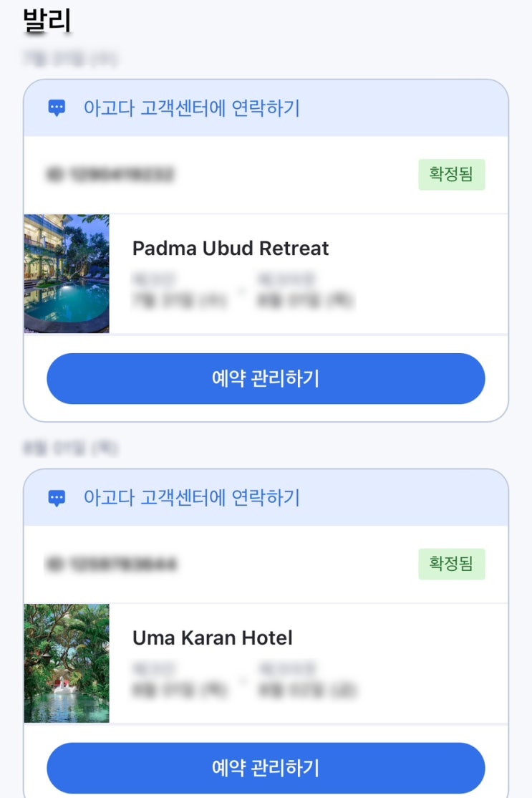532x798 pixels.
Task: Tap check-out date of Padma Ubud Retreat
Action: pyautogui.click(x=306, y=300)
